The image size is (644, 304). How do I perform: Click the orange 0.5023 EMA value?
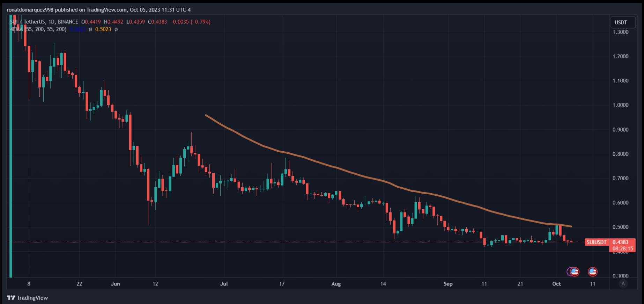click(103, 29)
